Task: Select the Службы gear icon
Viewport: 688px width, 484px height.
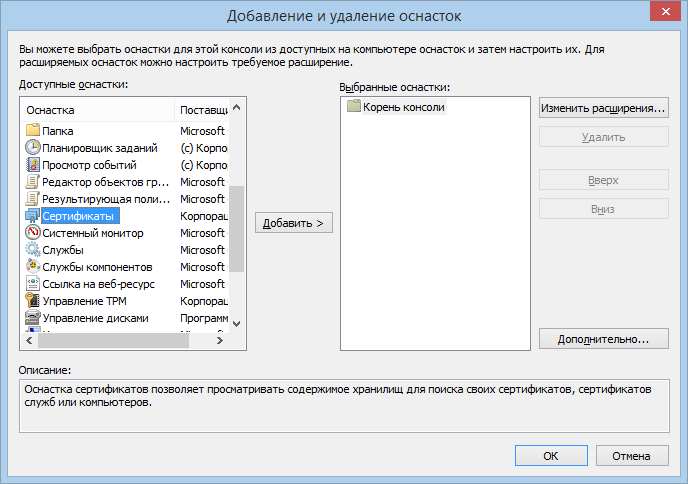Action: click(32, 250)
